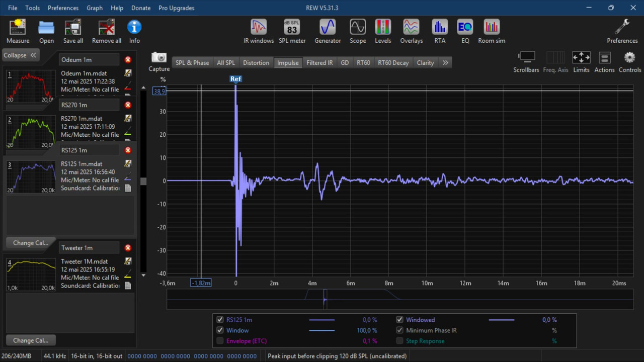Select the Tweeter 1m measurement thumbnail
This screenshot has width=644, height=362.
pos(31,275)
